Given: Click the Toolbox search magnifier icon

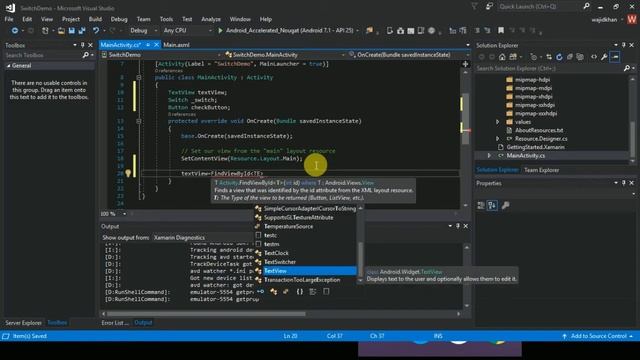Looking at the screenshot, I should (x=86, y=55).
